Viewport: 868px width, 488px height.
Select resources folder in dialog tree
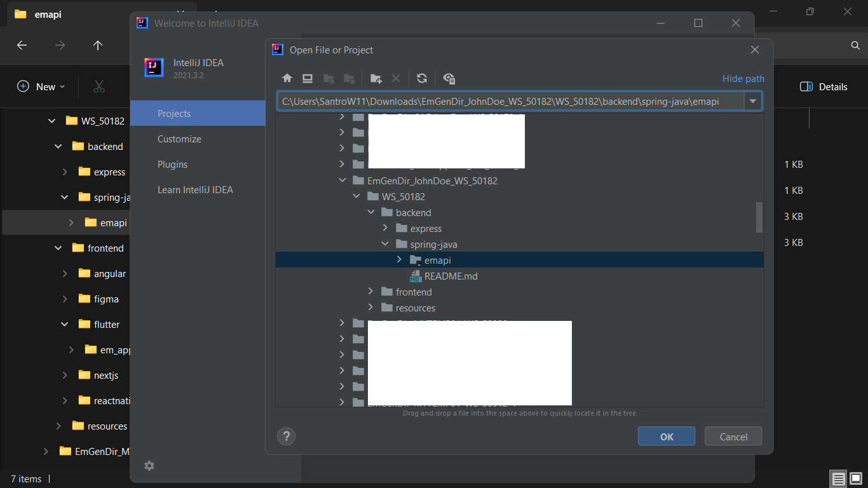(409, 308)
